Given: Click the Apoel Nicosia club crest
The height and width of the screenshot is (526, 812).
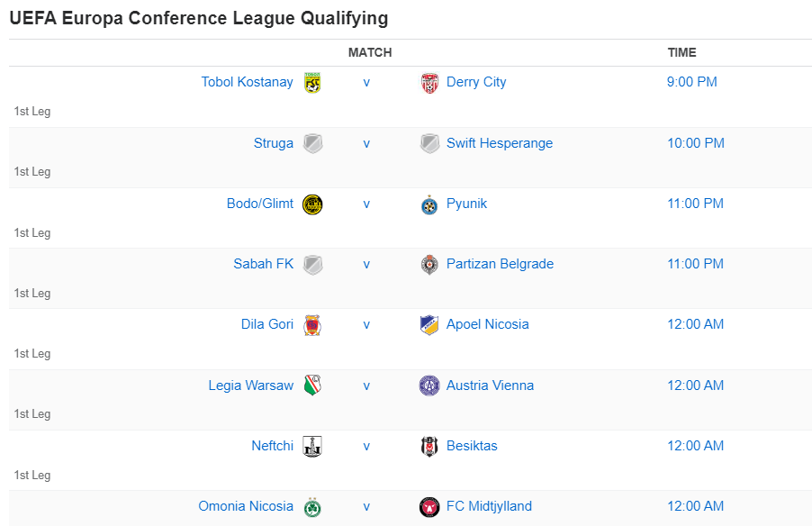Looking at the screenshot, I should 429,324.
